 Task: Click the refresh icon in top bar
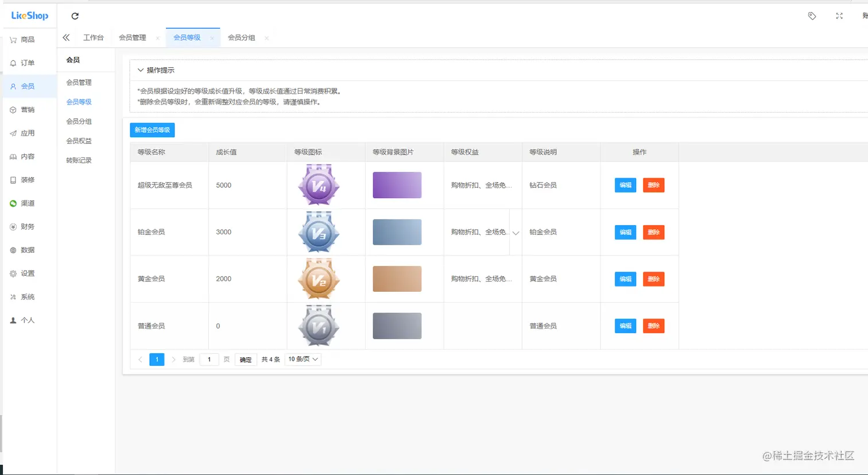(75, 16)
